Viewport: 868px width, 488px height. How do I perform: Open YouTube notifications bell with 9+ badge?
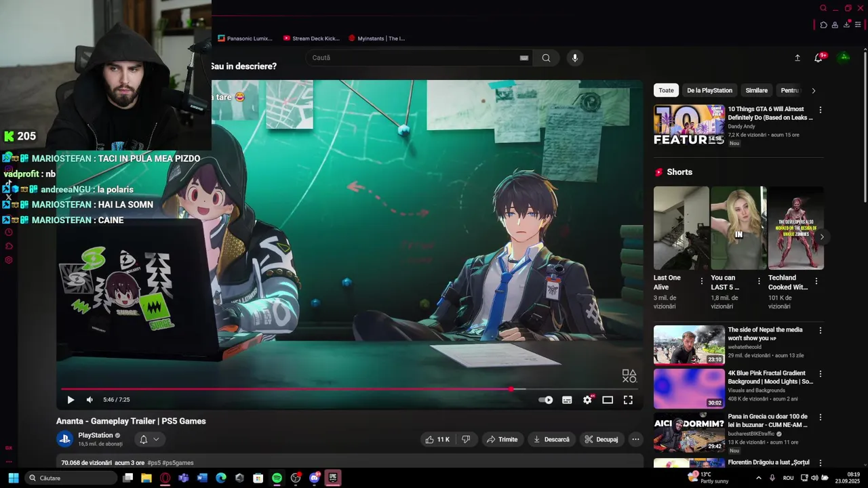tap(818, 58)
